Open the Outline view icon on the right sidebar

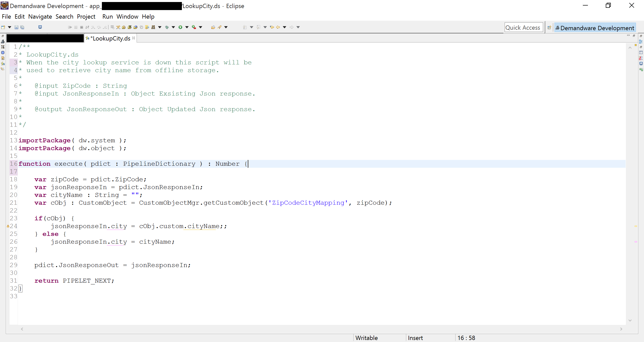pyautogui.click(x=641, y=41)
